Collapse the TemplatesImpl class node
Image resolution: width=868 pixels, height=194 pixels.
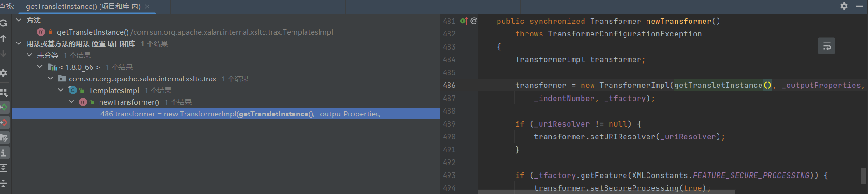[x=61, y=90]
